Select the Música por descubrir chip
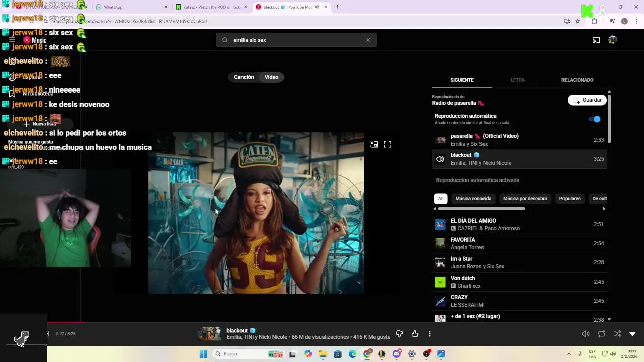The image size is (644, 362). [x=525, y=199]
